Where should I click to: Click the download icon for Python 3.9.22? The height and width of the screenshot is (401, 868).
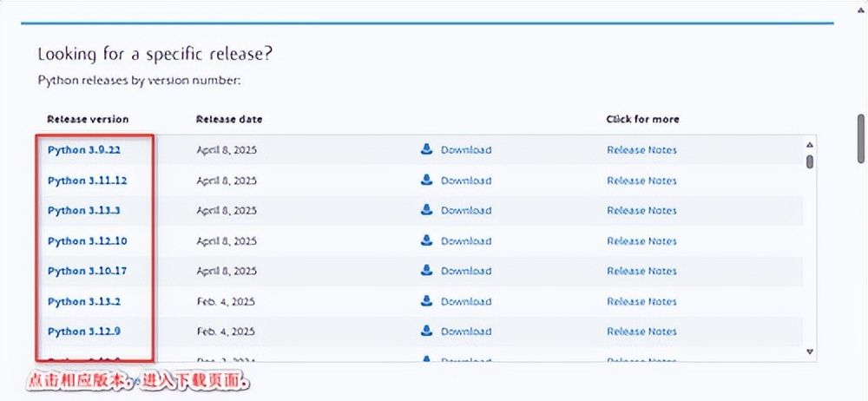[x=426, y=149]
